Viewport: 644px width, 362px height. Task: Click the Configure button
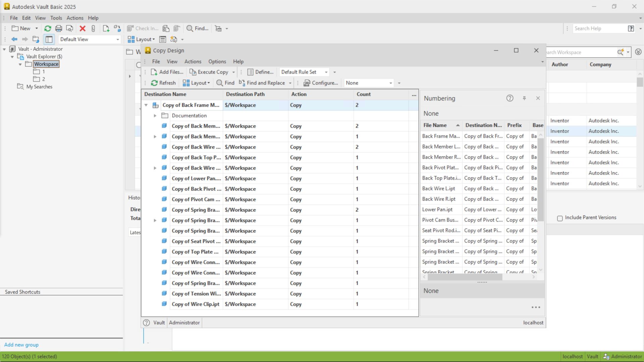click(321, 83)
